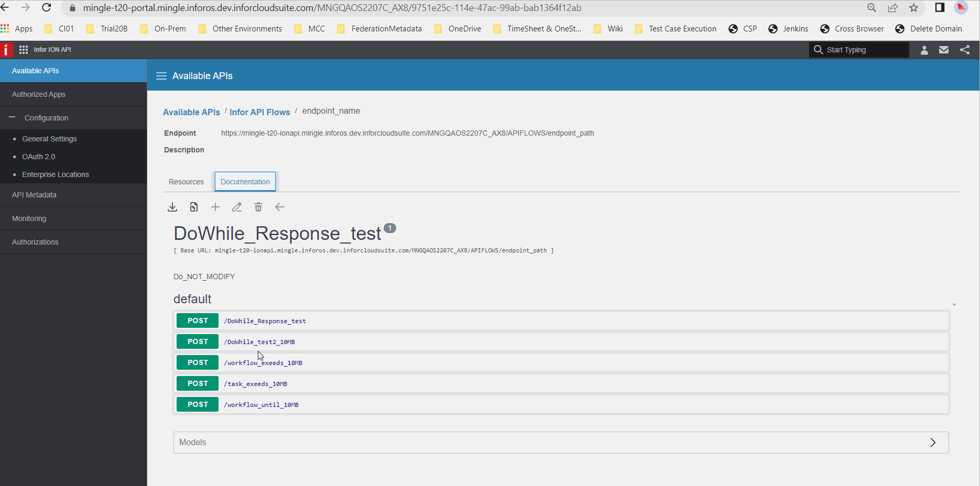The width and height of the screenshot is (980, 486).
Task: Open Monitoring in sidebar
Action: pyautogui.click(x=73, y=218)
